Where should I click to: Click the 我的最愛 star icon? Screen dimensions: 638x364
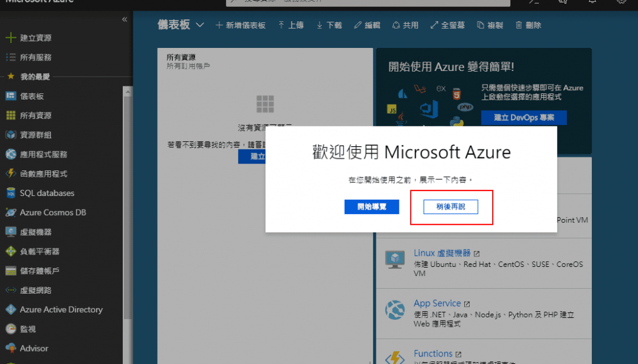tap(11, 77)
